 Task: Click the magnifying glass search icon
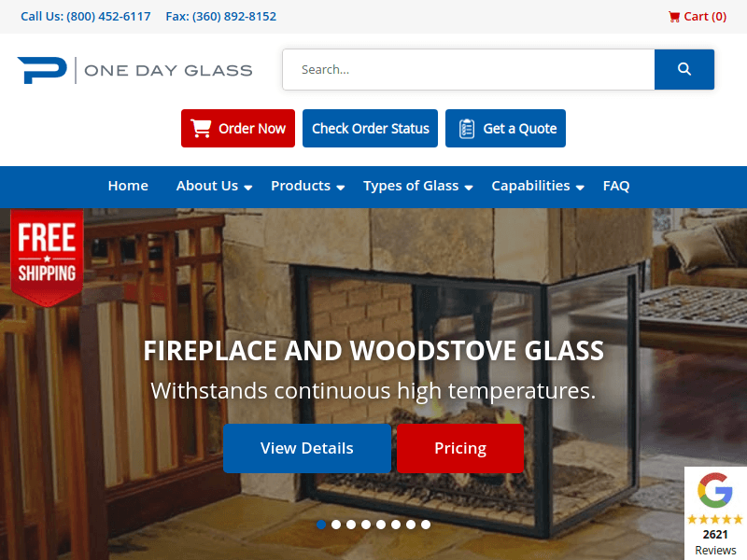click(684, 69)
